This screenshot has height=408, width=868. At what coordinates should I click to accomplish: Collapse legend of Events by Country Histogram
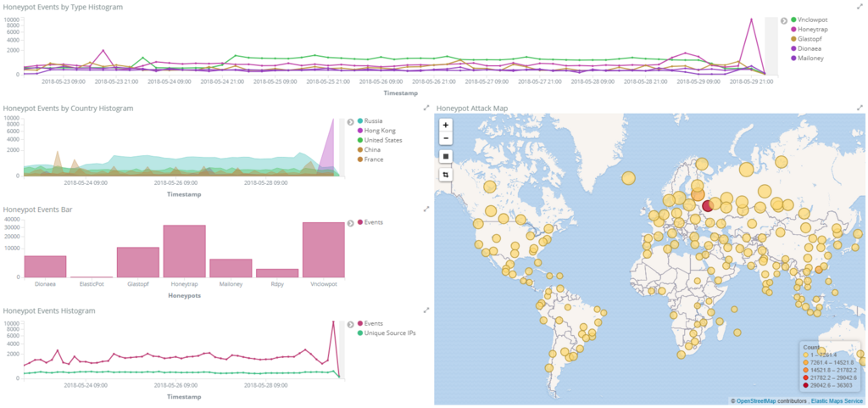(x=350, y=122)
